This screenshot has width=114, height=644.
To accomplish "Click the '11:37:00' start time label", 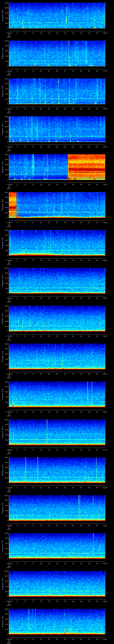I will coord(9,336).
